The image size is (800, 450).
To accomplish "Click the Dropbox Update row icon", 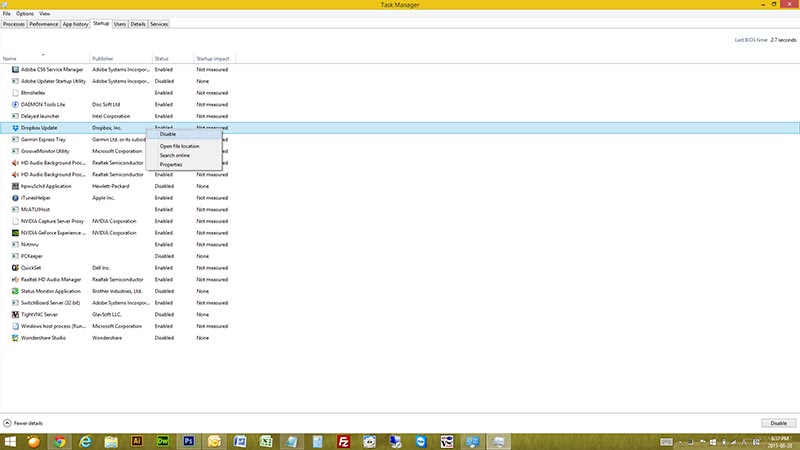I will (x=15, y=128).
